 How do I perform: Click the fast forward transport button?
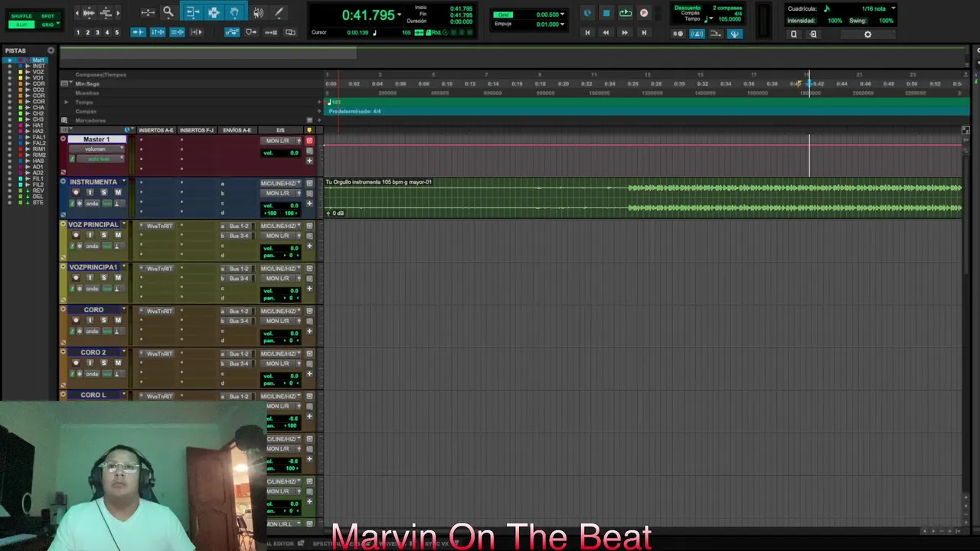click(625, 33)
